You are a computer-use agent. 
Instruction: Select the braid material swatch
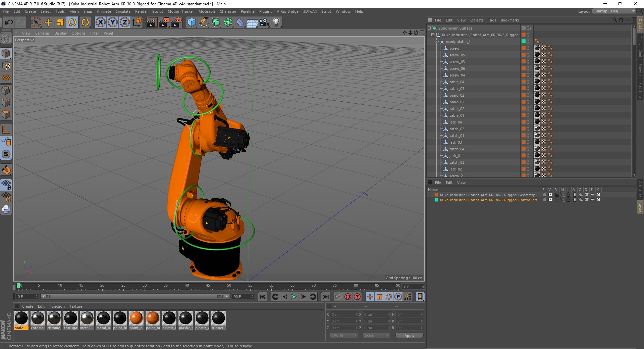coord(21,320)
